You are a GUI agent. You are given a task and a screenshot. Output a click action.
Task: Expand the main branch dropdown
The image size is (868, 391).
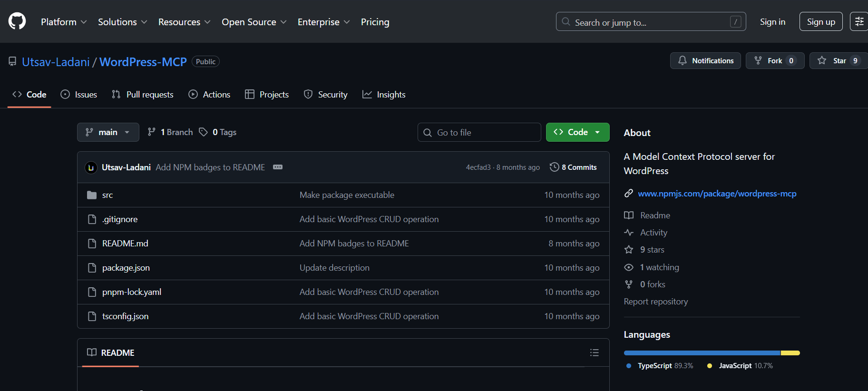point(108,132)
